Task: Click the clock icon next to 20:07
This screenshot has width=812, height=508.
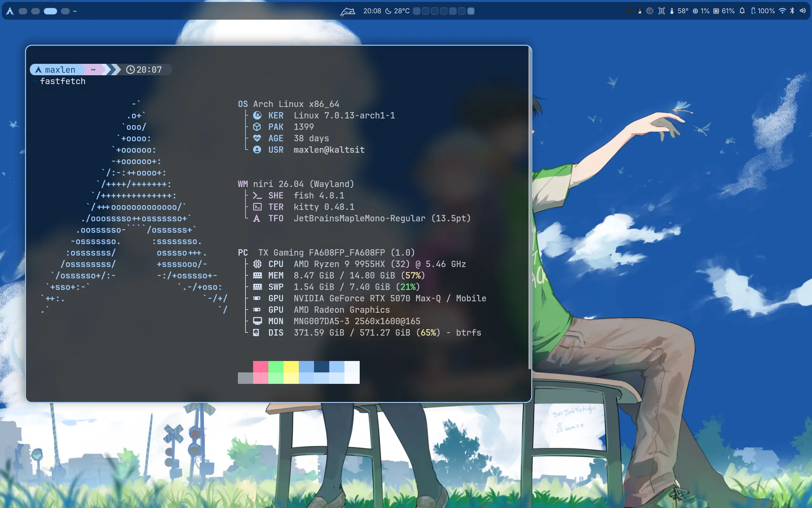Action: tap(130, 70)
